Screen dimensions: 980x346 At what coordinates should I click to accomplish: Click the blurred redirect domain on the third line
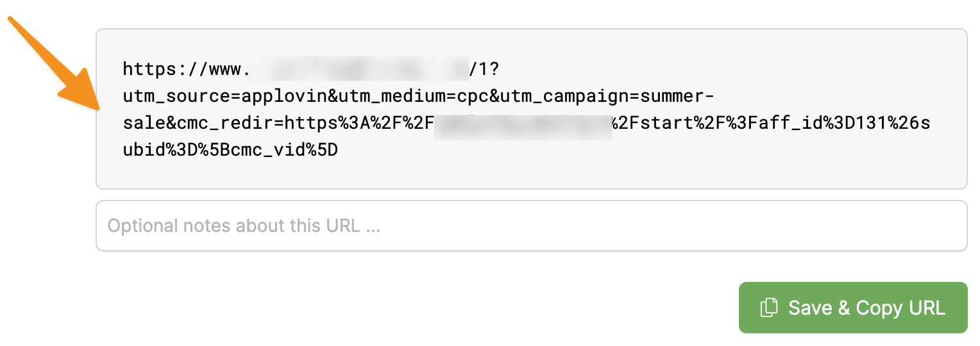click(x=523, y=124)
